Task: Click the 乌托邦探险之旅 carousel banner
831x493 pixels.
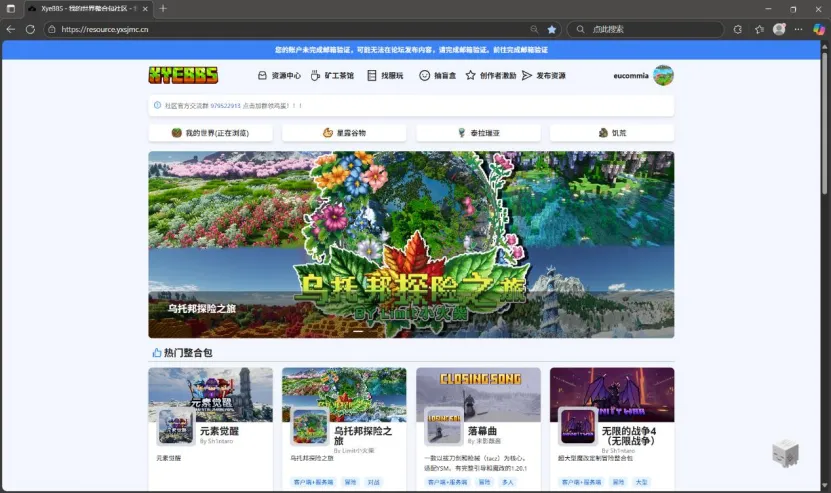Action: (411, 244)
